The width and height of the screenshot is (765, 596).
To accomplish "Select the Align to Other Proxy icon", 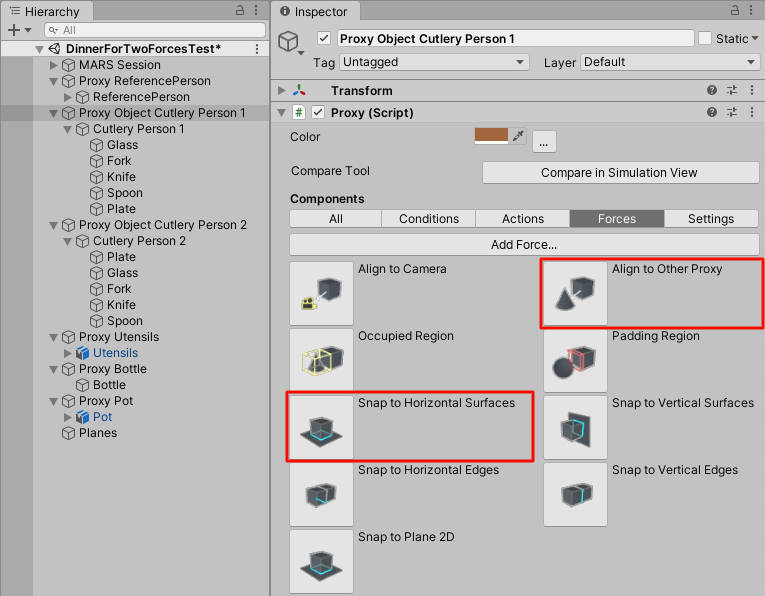I will [575, 294].
